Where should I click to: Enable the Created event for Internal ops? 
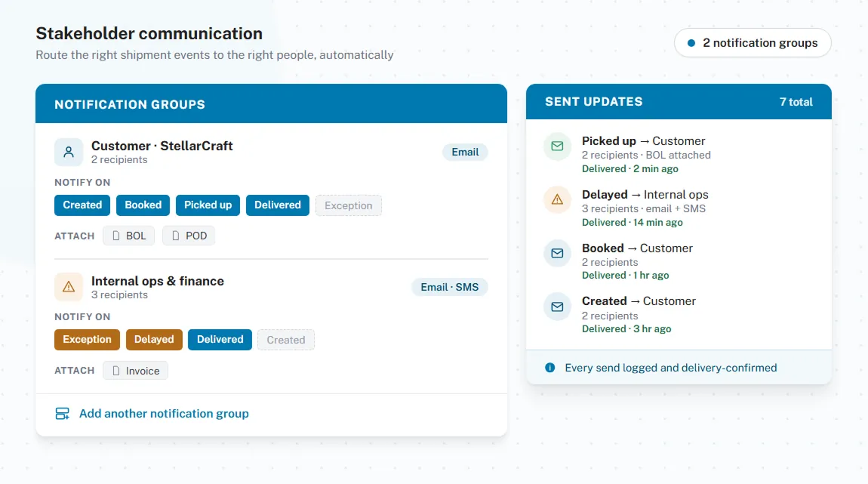click(285, 340)
